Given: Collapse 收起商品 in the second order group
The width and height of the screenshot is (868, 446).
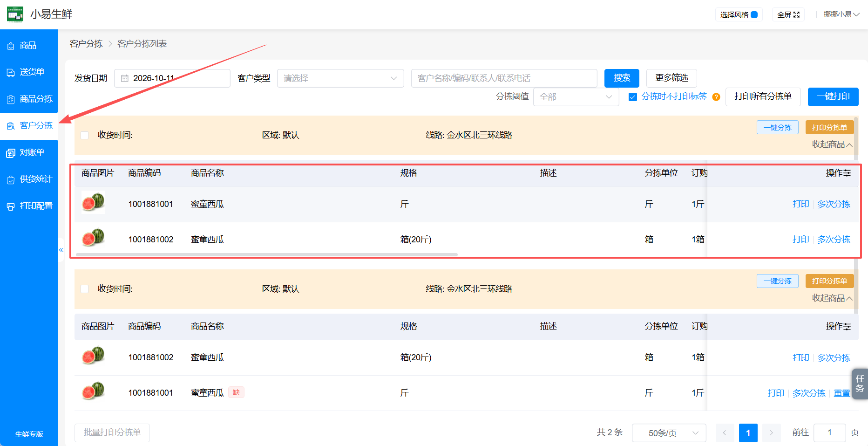Looking at the screenshot, I should click(832, 298).
